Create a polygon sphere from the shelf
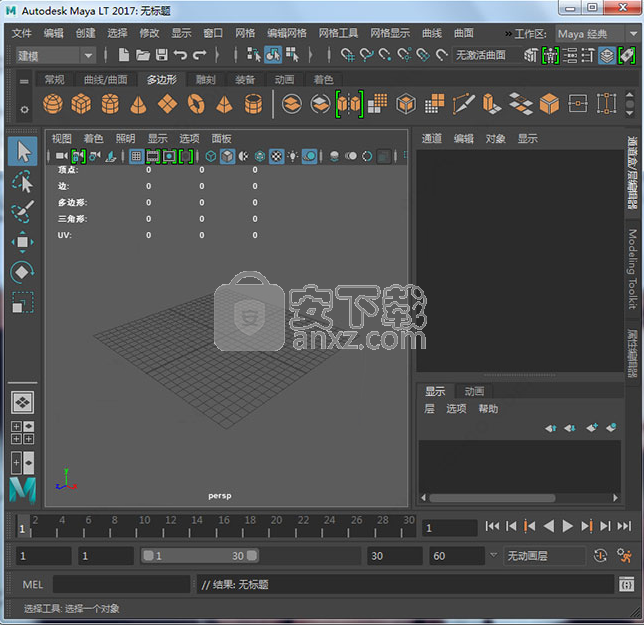Screen dimensions: 644x626 pyautogui.click(x=53, y=104)
